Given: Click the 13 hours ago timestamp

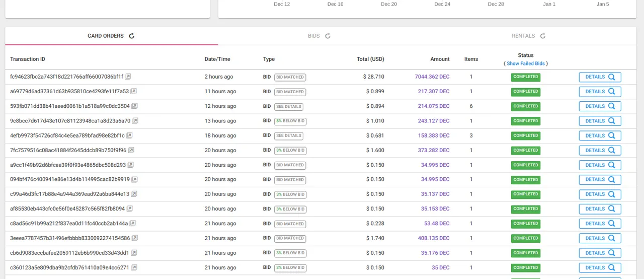Looking at the screenshot, I should point(220,121).
